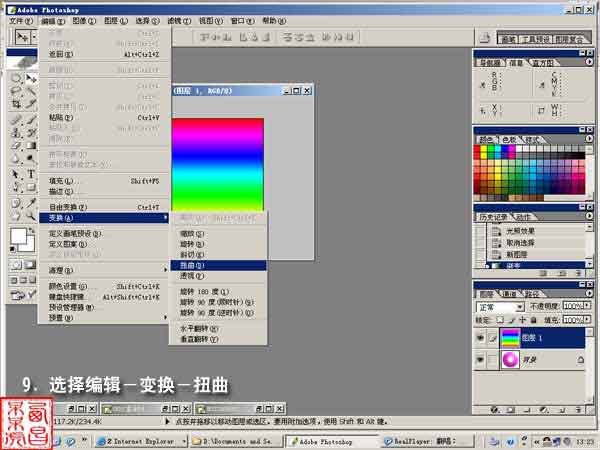This screenshot has height=450, width=600.
Task: Select the Magic Wand tool
Action: click(31, 91)
